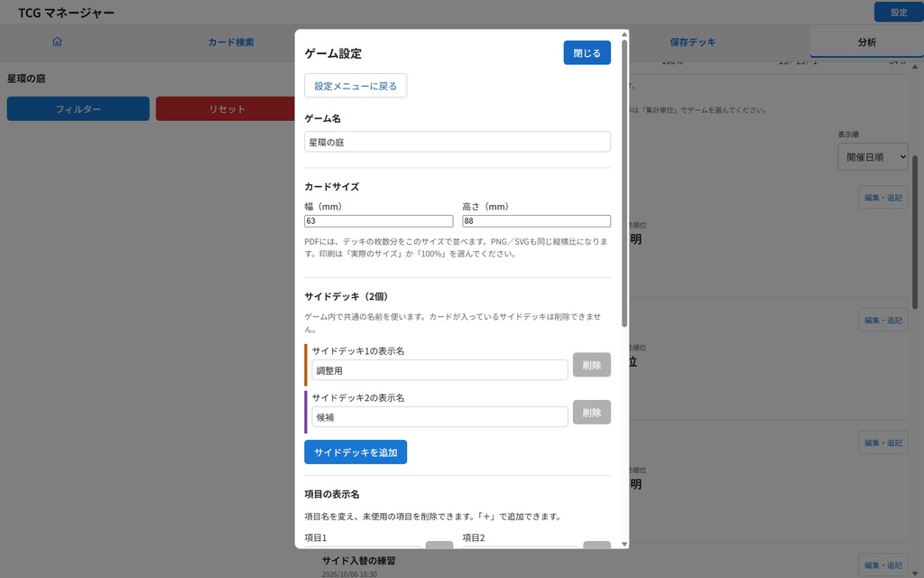Select the 分析 tab
Viewport: 924px width, 578px height.
pos(866,42)
